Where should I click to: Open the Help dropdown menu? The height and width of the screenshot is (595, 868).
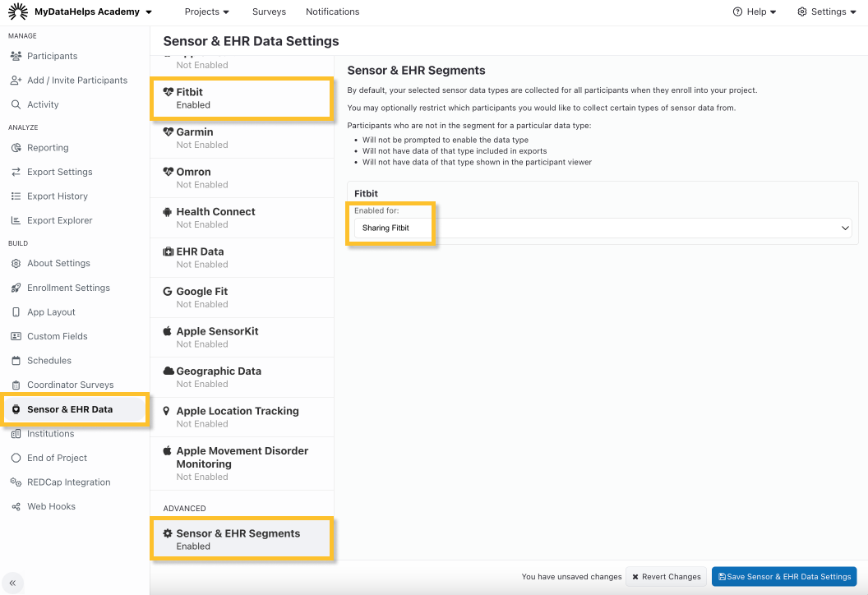pyautogui.click(x=755, y=12)
